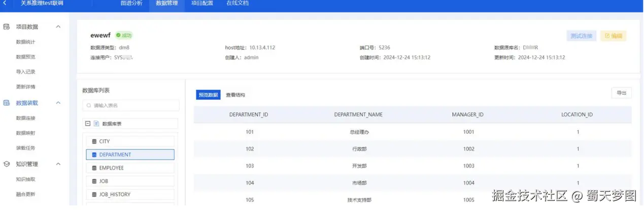Click the 知识管理 graduation cap icon
The image size is (644, 210).
pyautogui.click(x=7, y=164)
